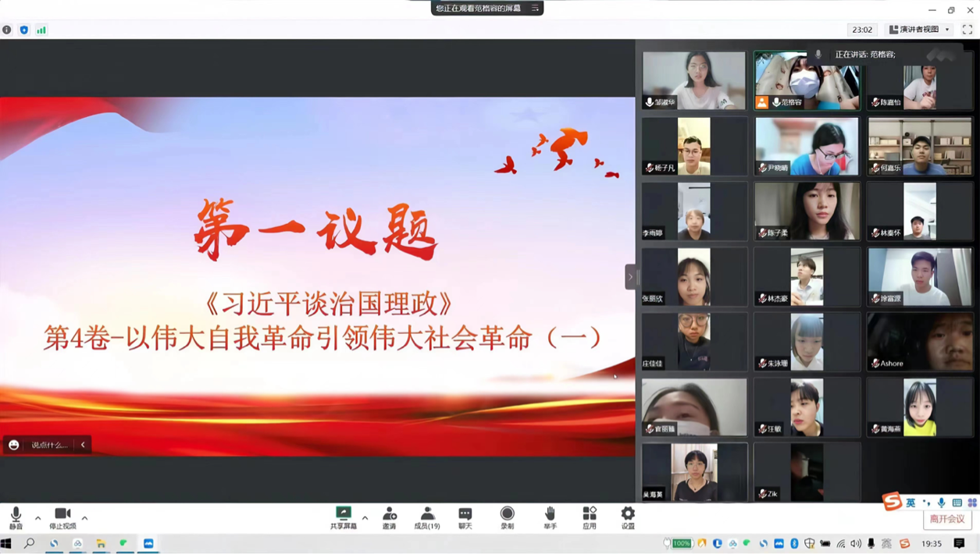This screenshot has height=554, width=980.
Task: Open the invite (邀请) participants icon
Action: [389, 517]
